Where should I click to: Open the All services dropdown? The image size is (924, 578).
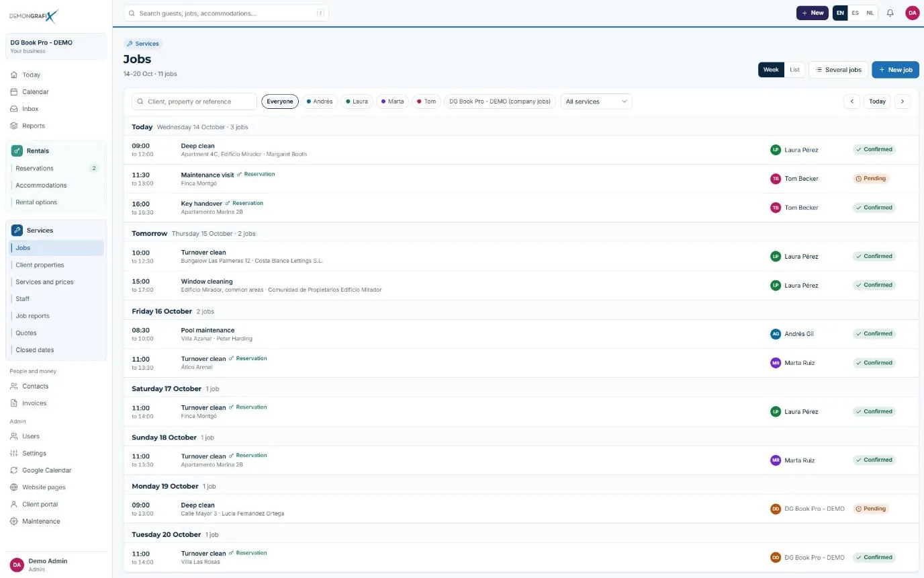click(x=596, y=101)
